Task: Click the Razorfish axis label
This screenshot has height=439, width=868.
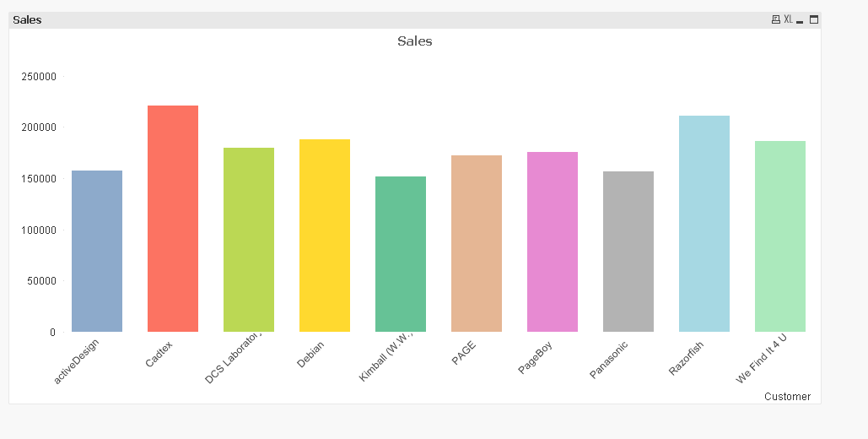Action: pos(687,360)
